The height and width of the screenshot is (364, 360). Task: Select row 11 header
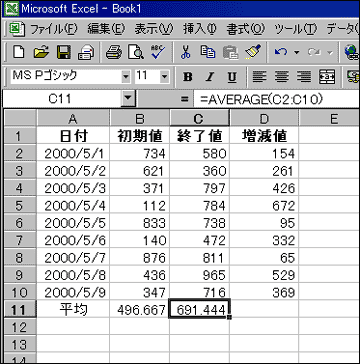tap(19, 310)
